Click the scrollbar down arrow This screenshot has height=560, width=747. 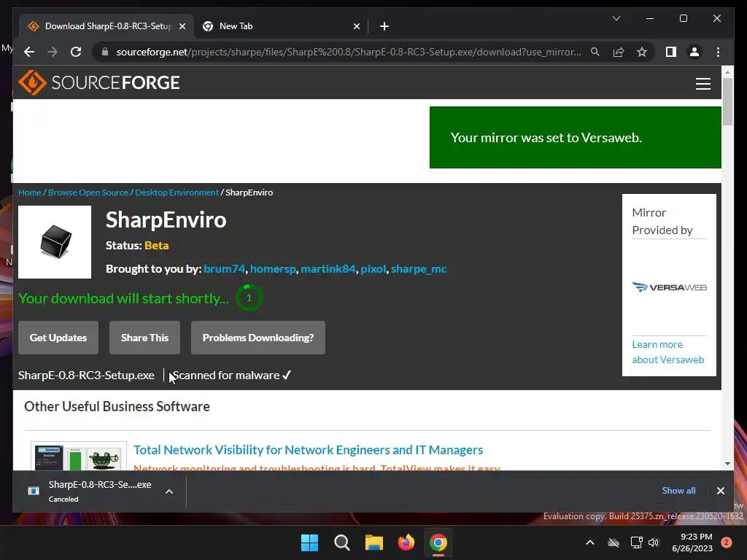point(727,463)
